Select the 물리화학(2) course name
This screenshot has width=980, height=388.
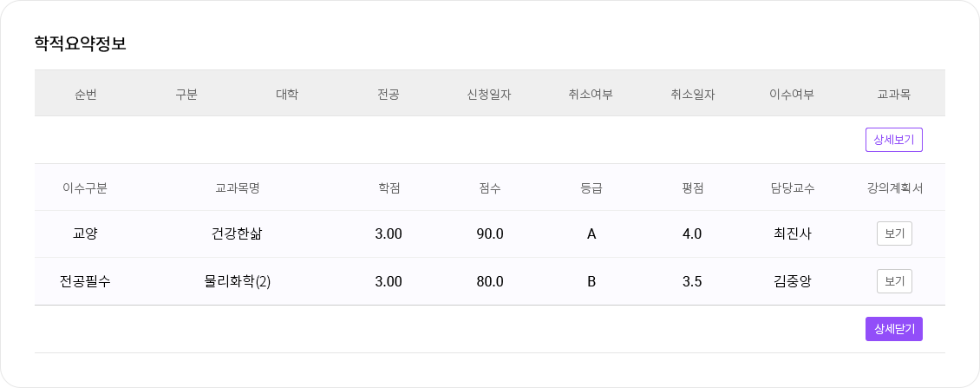point(238,281)
